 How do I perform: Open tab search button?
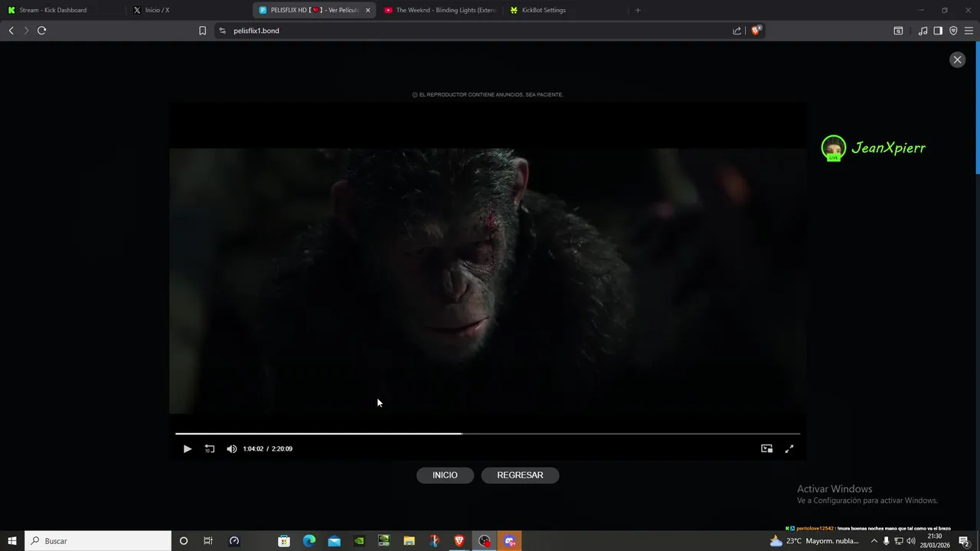click(x=898, y=31)
